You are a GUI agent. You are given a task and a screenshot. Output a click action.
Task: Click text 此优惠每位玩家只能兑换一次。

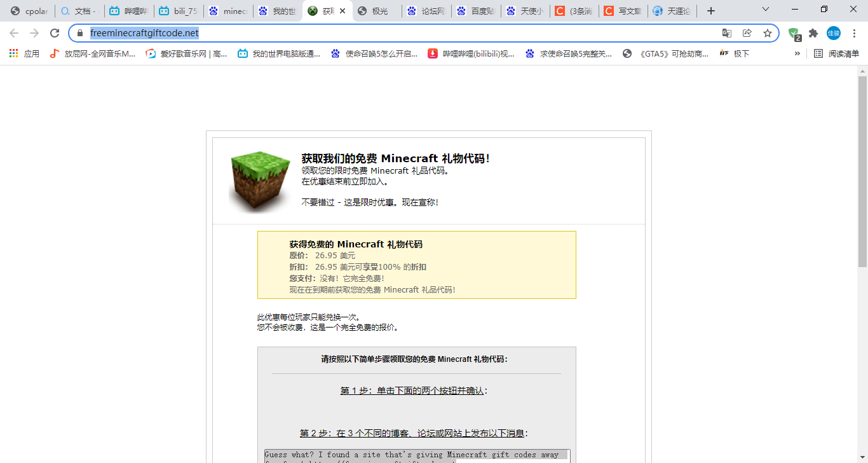[309, 317]
